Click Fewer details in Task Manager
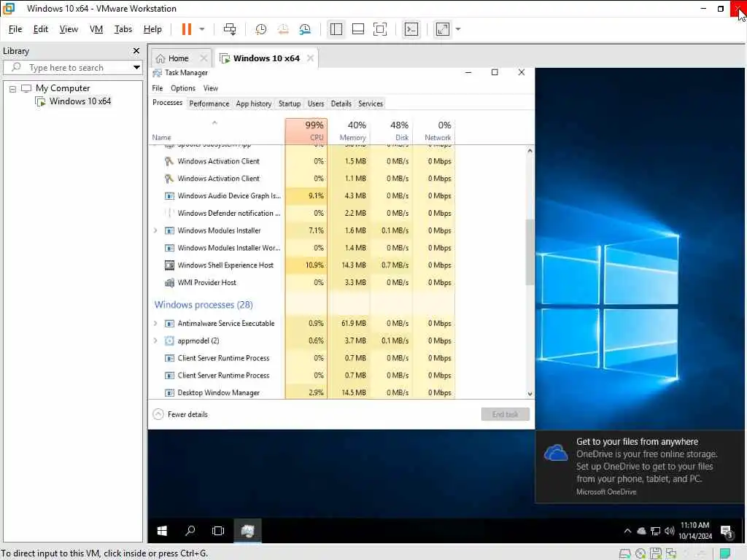 (180, 414)
